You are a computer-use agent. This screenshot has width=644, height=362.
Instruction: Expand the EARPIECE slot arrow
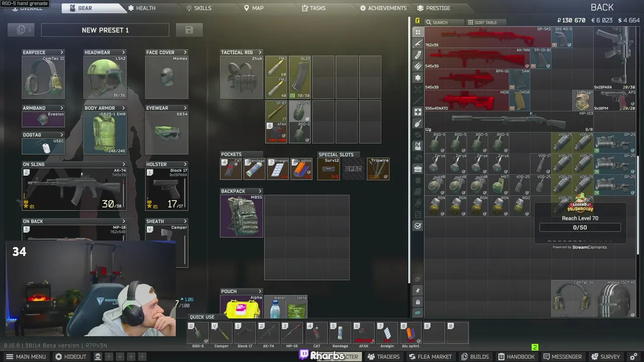click(62, 52)
